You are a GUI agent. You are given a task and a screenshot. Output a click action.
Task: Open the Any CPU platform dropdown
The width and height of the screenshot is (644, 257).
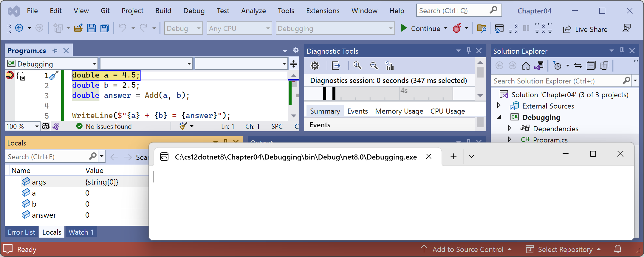[x=239, y=28]
